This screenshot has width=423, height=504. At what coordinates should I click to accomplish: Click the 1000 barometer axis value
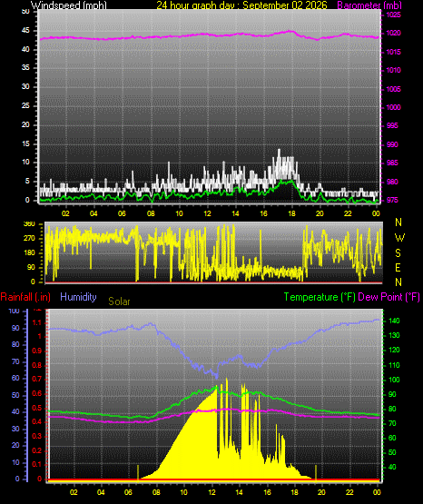[x=393, y=107]
